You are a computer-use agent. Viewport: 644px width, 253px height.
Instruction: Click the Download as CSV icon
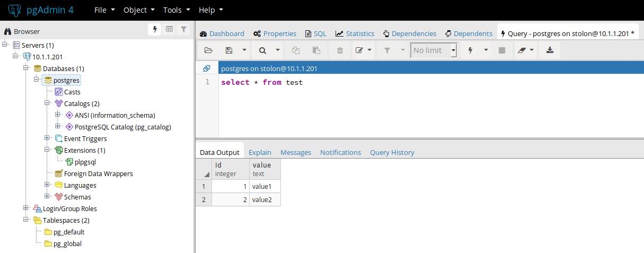click(550, 50)
